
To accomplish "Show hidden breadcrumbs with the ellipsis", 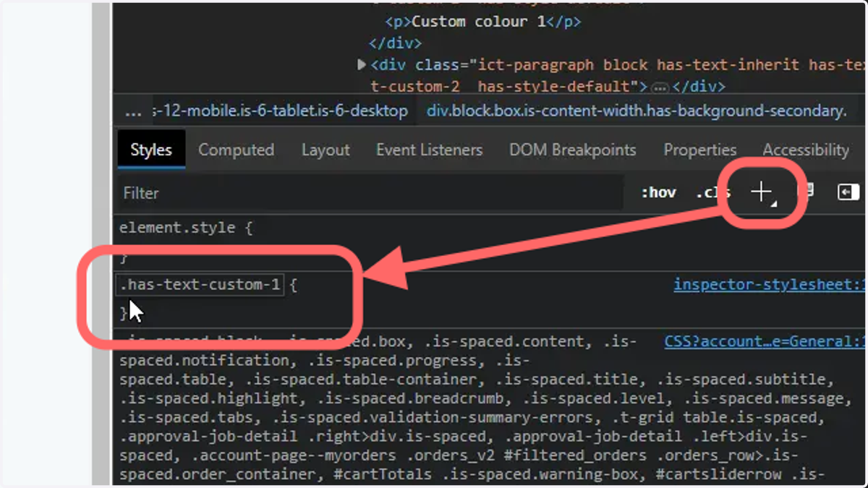I will [x=133, y=112].
